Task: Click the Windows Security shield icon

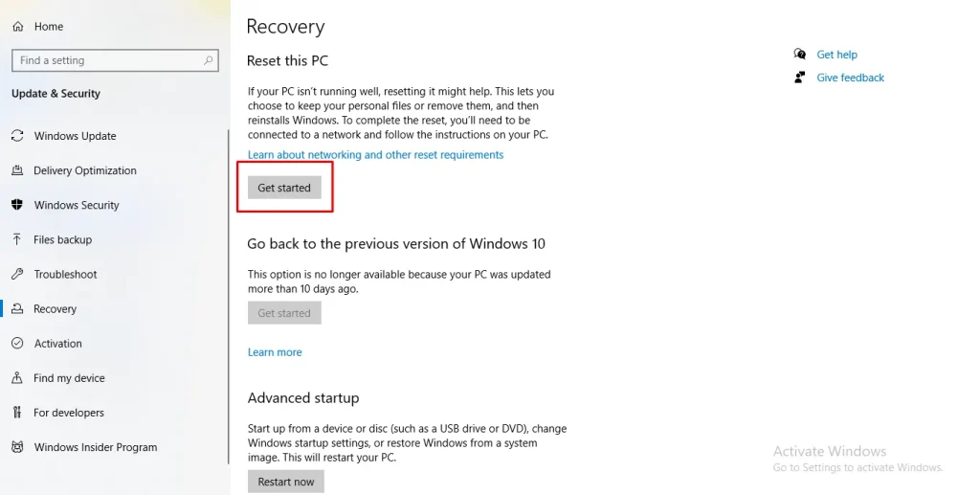Action: click(x=17, y=204)
